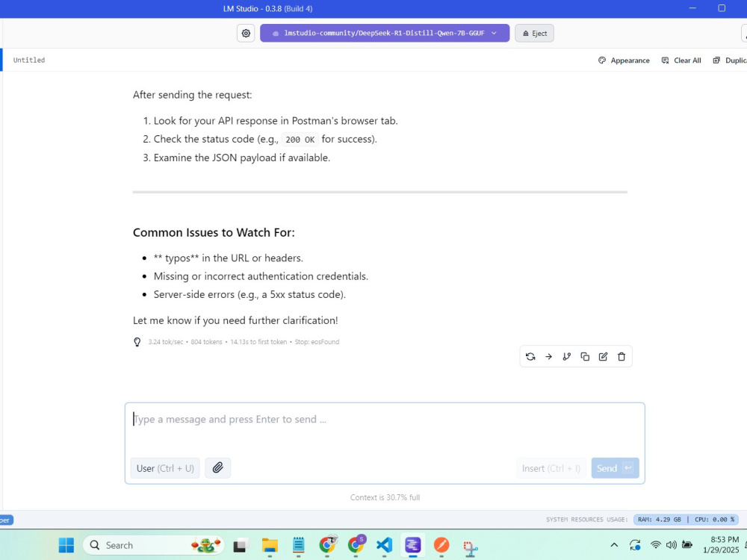Click the taskbar Search box
This screenshot has height=560, width=747.
pos(154,545)
